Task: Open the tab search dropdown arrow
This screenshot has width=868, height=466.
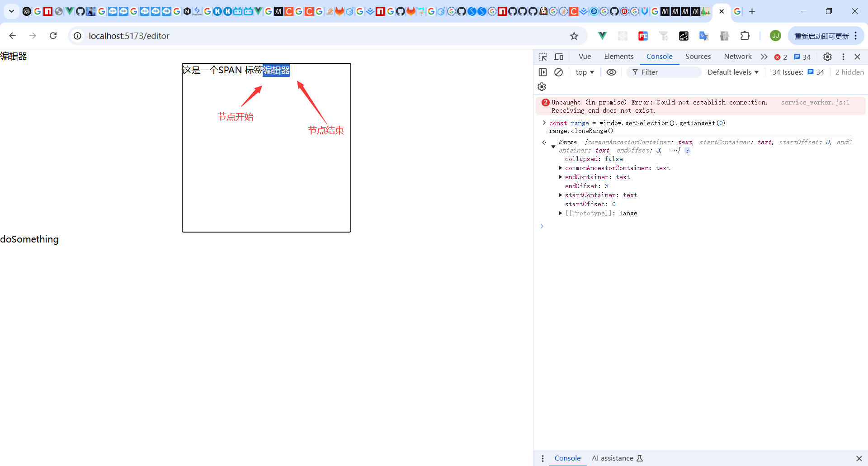Action: coord(11,11)
